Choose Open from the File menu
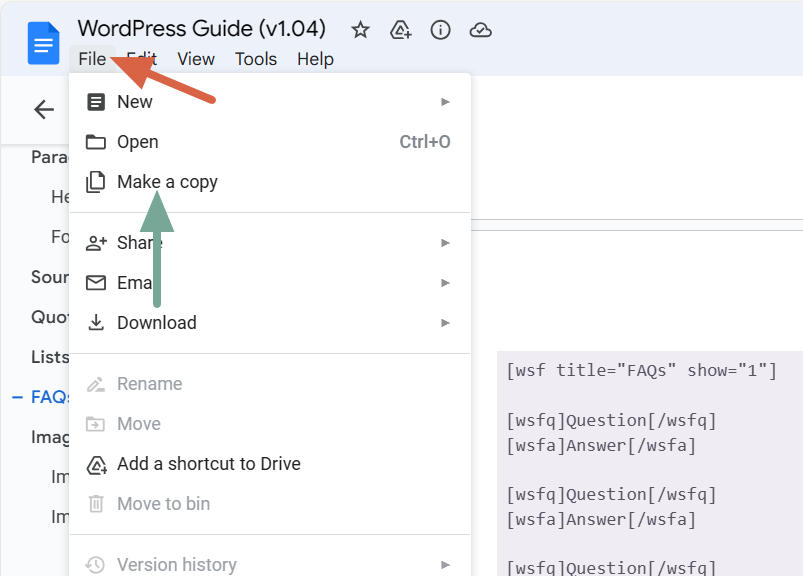 click(138, 142)
